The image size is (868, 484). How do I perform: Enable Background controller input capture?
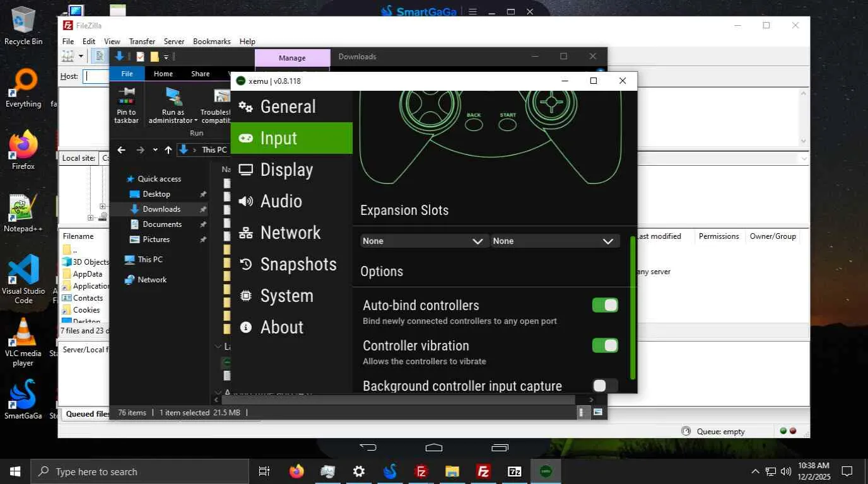(605, 386)
